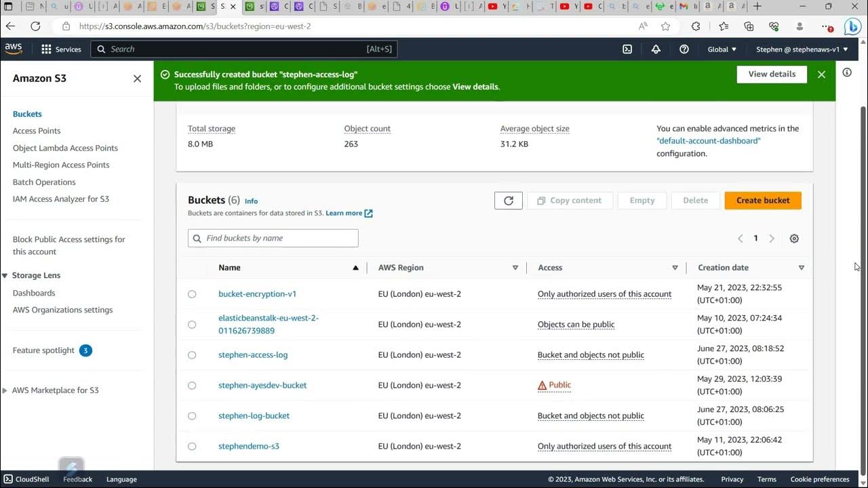Launch CloudShell from the top navigation icon
Screen dimensions: 868x488
(627, 49)
